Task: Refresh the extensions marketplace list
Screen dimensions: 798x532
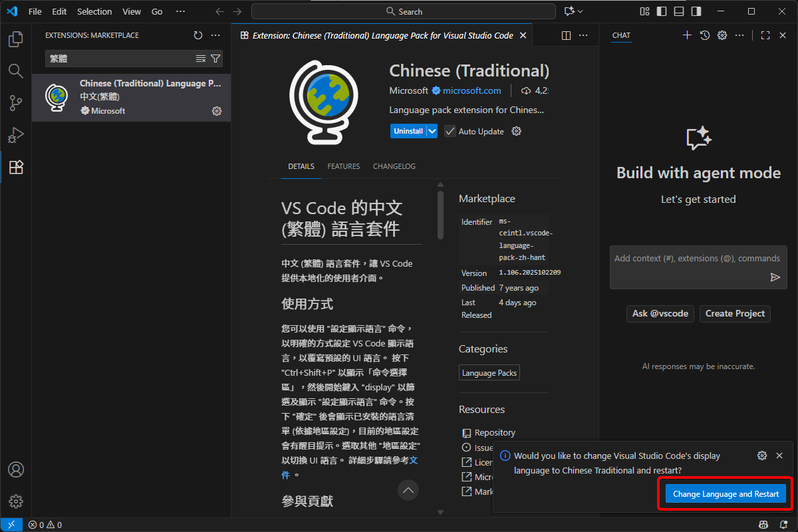Action: click(198, 35)
